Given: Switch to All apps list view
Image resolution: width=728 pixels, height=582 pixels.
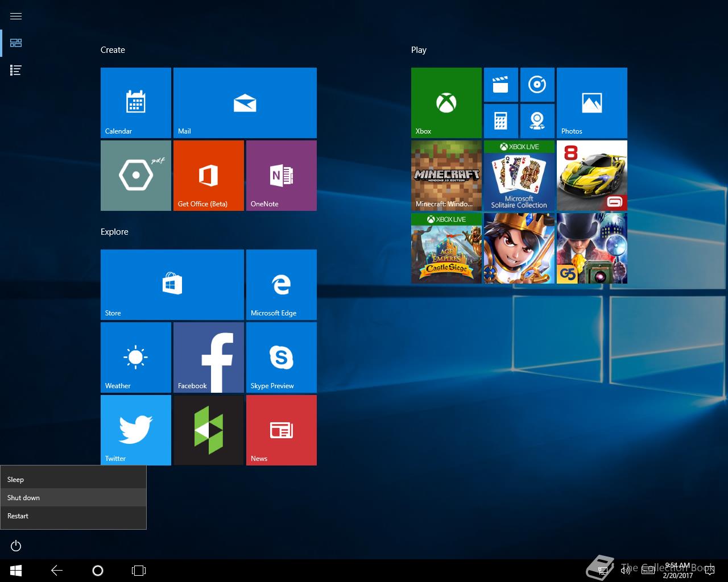Looking at the screenshot, I should 16,70.
